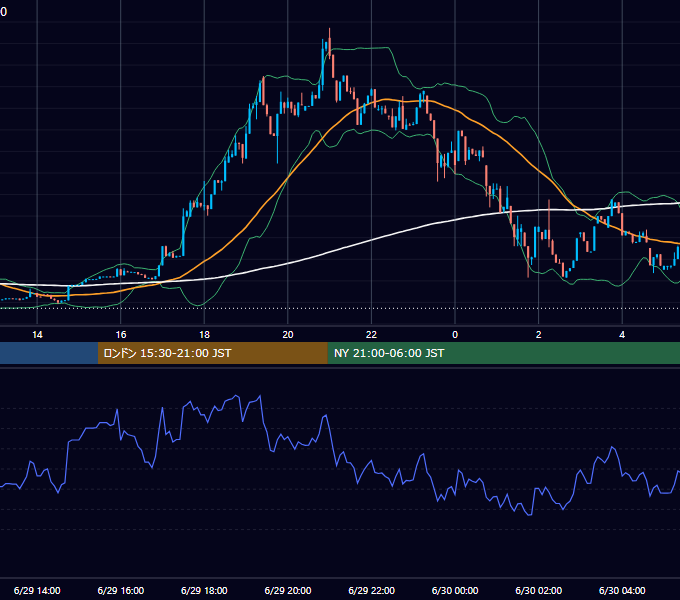
Task: Click the 14 hour label on price chart axis
Action: tap(37, 335)
